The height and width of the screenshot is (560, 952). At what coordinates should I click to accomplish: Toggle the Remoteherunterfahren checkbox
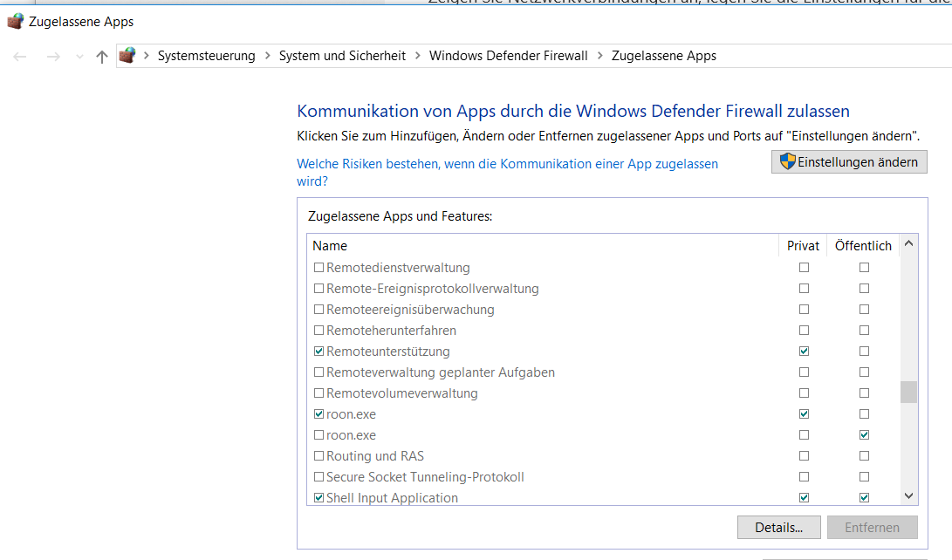pos(318,330)
